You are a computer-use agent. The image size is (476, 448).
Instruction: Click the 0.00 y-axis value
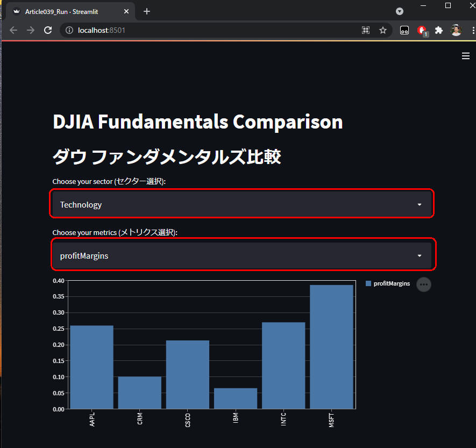(59, 409)
